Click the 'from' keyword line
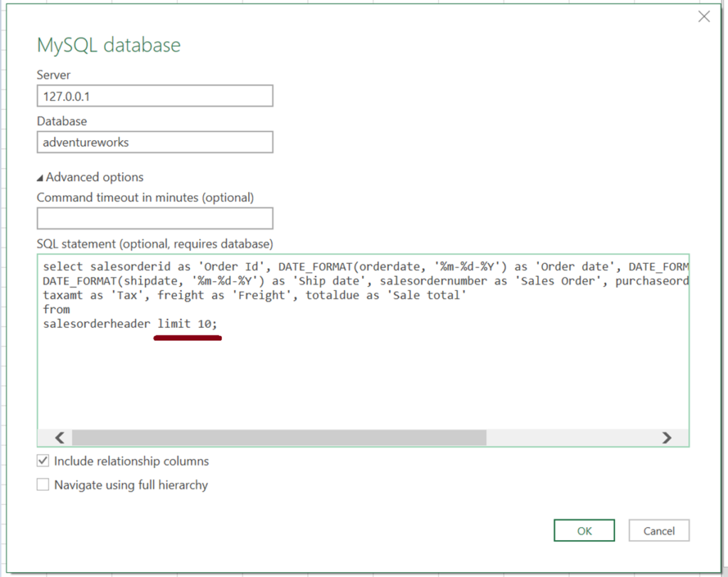 (x=56, y=309)
